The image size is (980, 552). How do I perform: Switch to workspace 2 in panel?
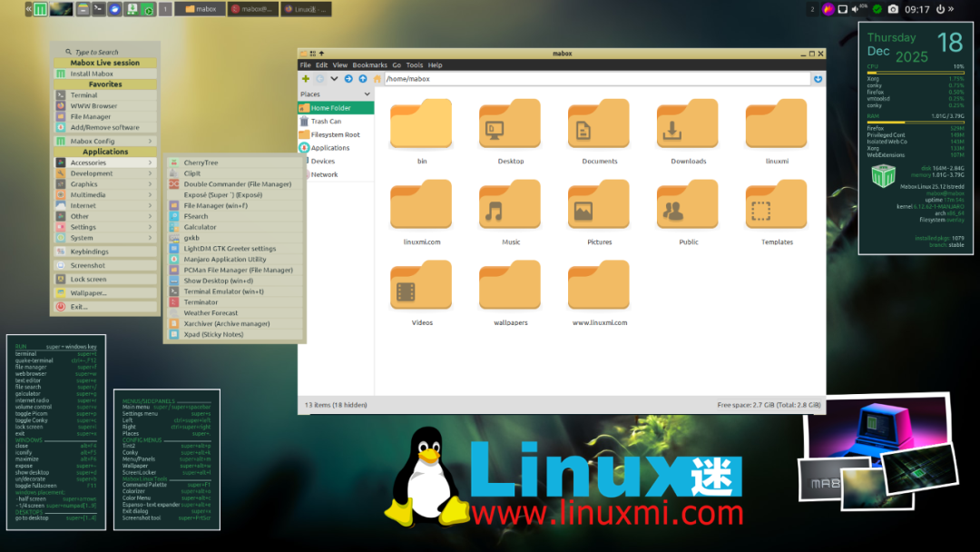click(812, 9)
